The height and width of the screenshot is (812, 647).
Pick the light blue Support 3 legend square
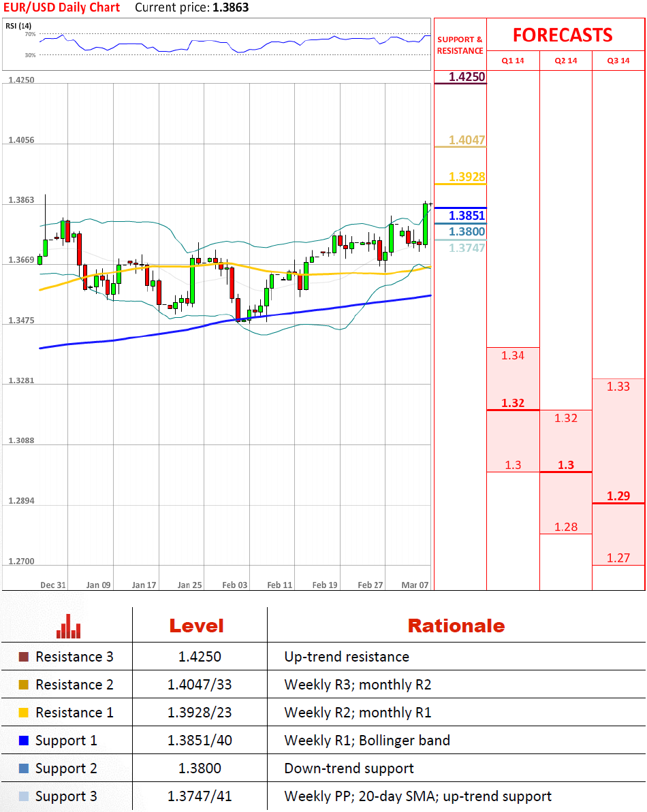coord(24,796)
